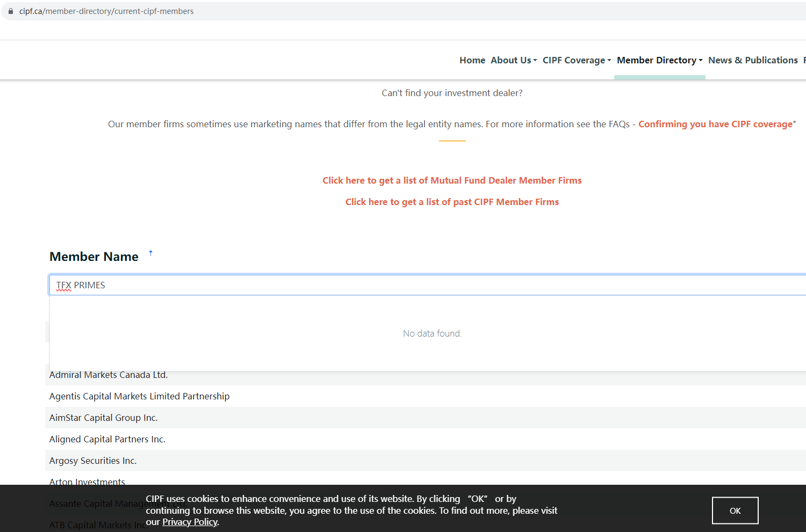Screen dimensions: 806x532
Task: Select Agentis Capital Markets Limited Partnership row
Action: pyautogui.click(x=426, y=396)
